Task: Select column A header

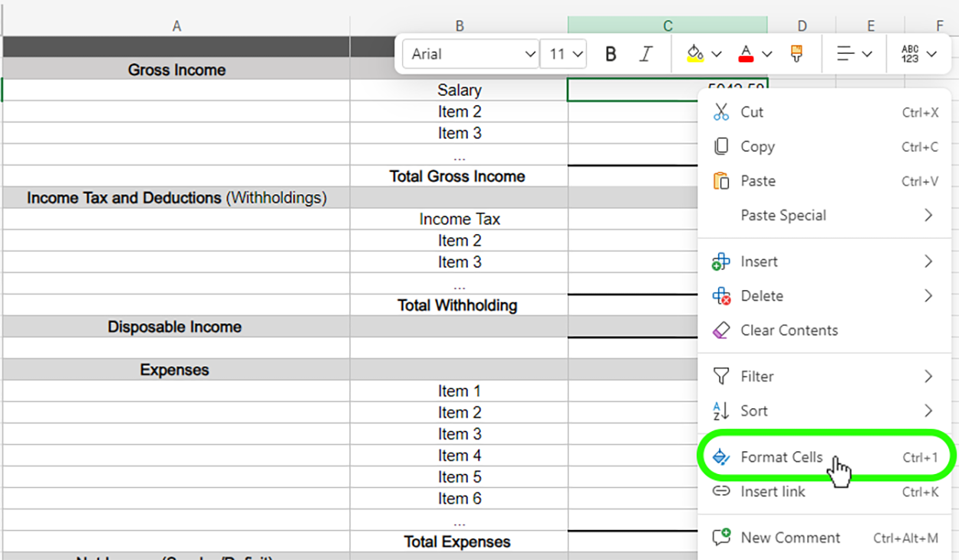Action: click(176, 26)
